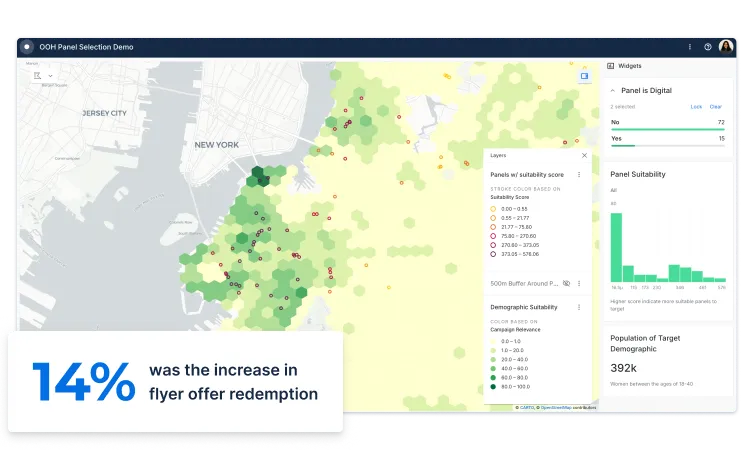Show the hidden 500m Buffer layer
Viewport: 754px width, 450px height.
click(566, 283)
